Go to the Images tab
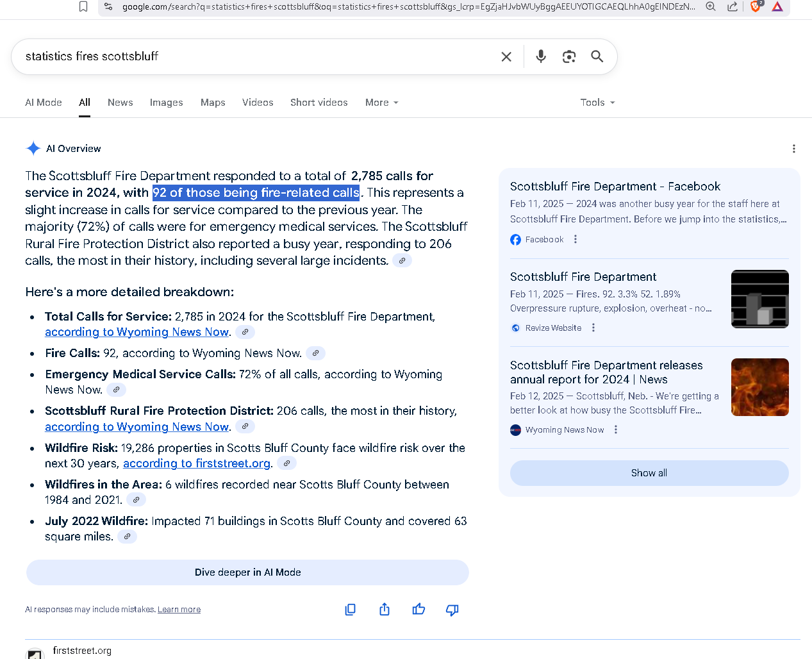 167,103
